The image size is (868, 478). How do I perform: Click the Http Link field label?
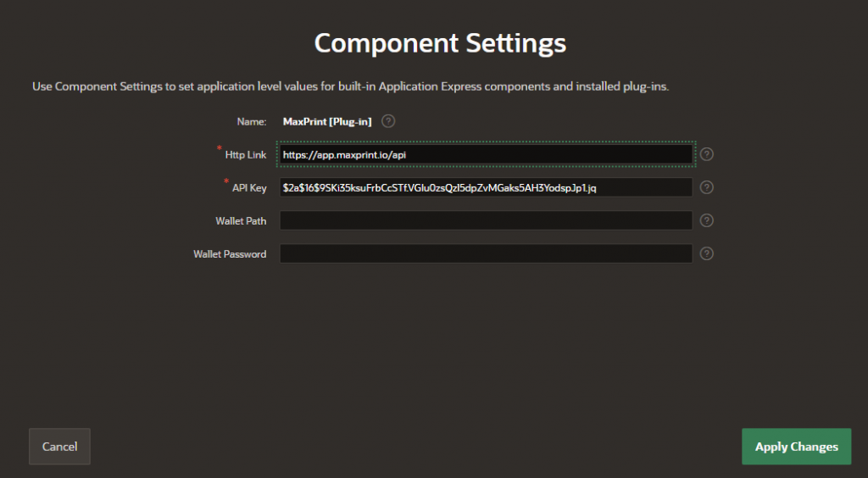[x=246, y=155]
